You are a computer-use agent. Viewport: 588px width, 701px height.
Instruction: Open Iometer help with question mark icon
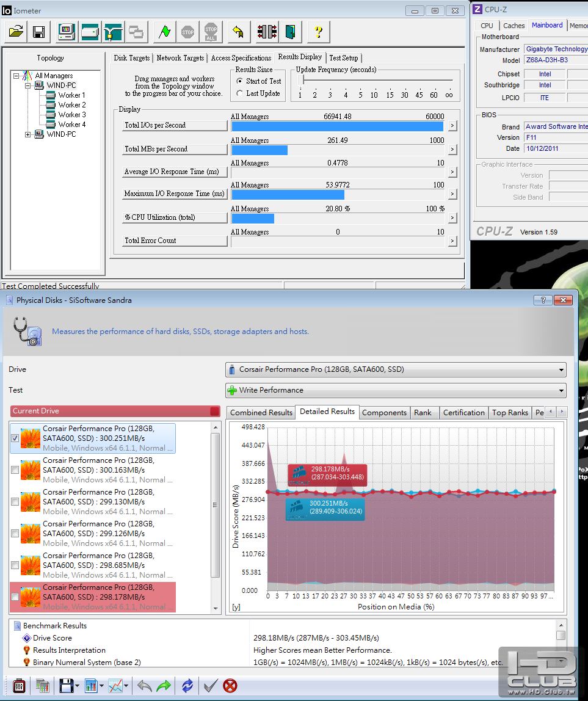318,32
